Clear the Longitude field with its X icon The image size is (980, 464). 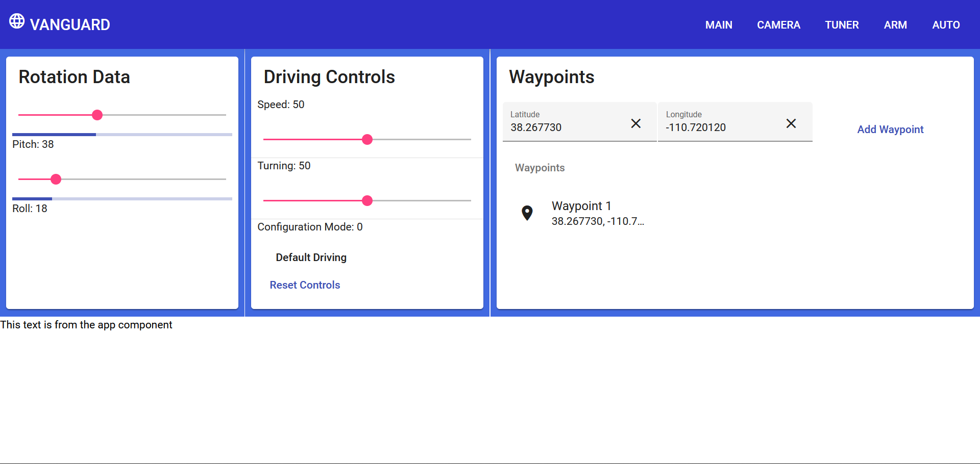pos(791,123)
